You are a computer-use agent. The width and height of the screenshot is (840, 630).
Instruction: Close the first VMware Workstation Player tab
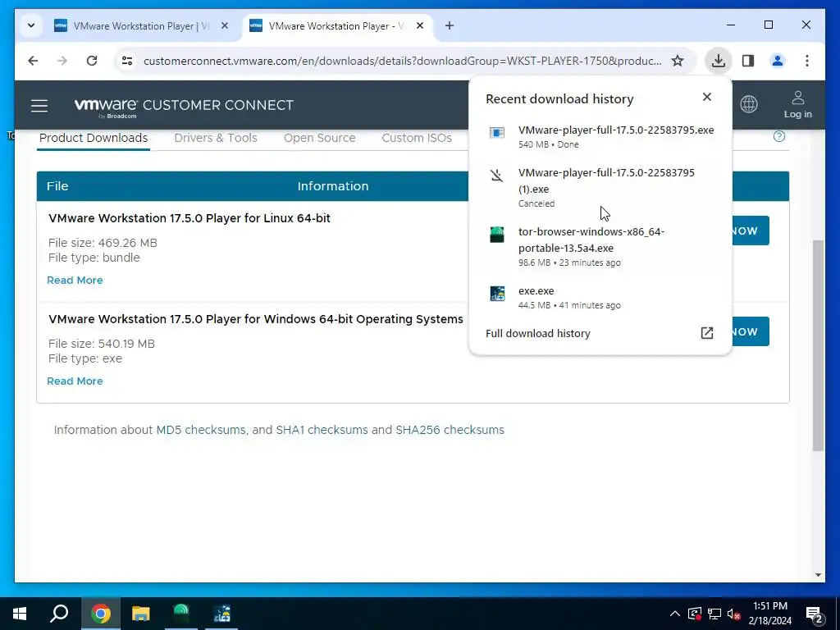point(225,25)
